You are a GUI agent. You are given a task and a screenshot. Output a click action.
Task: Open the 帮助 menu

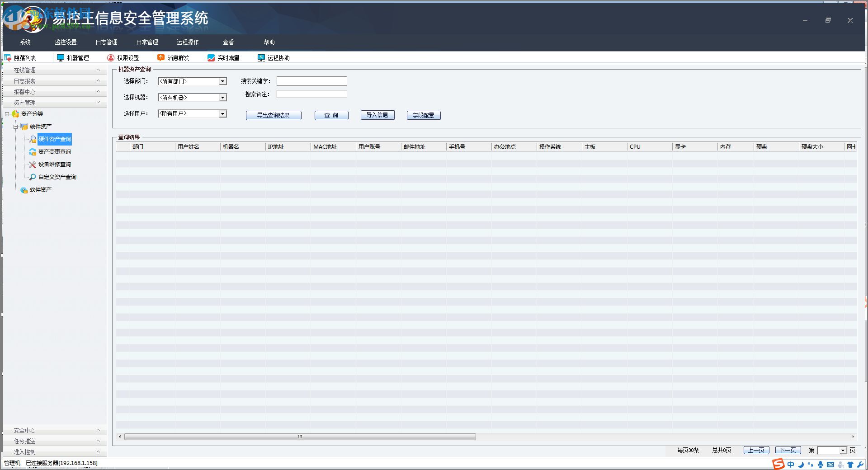coord(269,42)
